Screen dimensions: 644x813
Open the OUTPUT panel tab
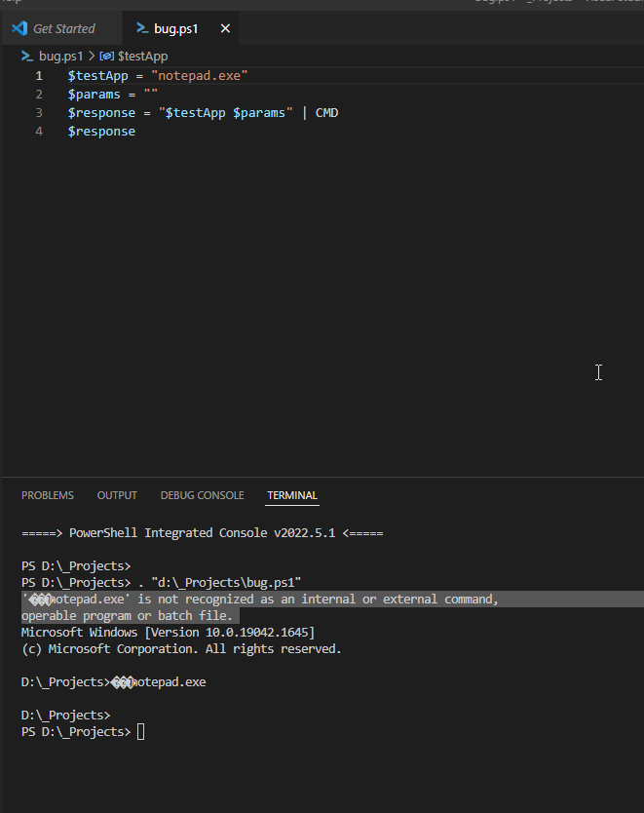(117, 495)
